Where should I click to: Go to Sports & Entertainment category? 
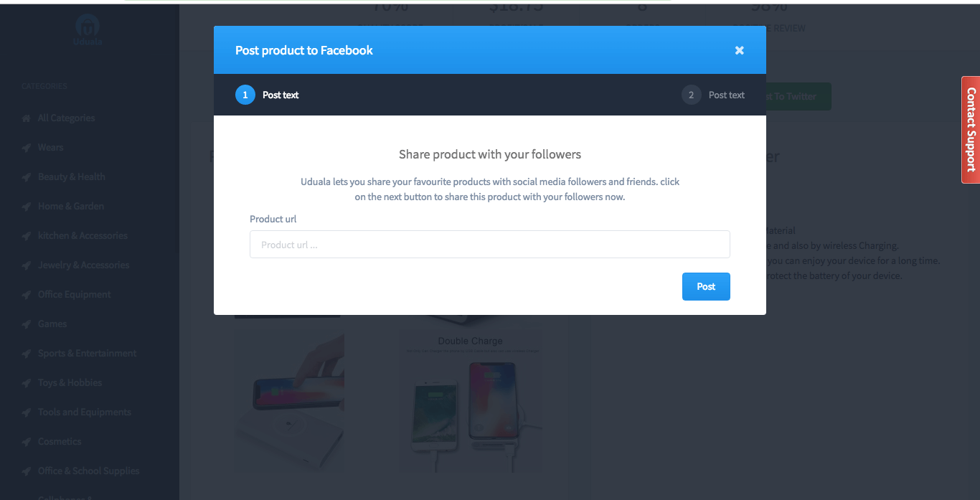[x=87, y=353]
